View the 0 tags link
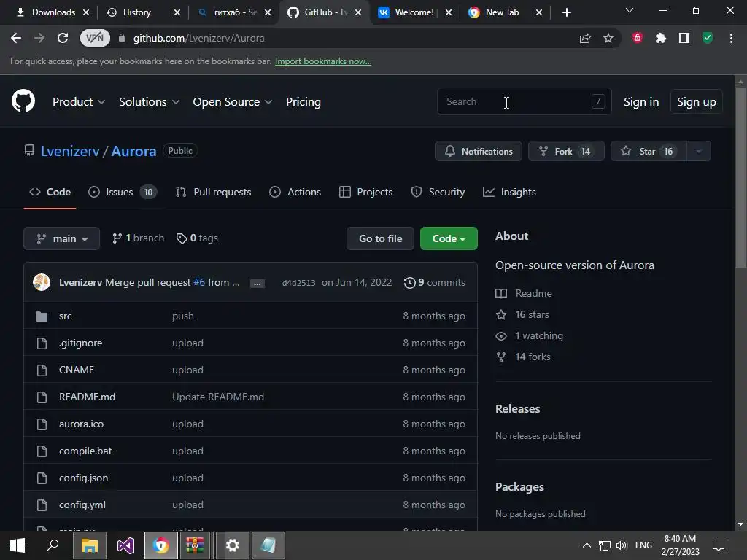The height and width of the screenshot is (560, 747). (197, 238)
